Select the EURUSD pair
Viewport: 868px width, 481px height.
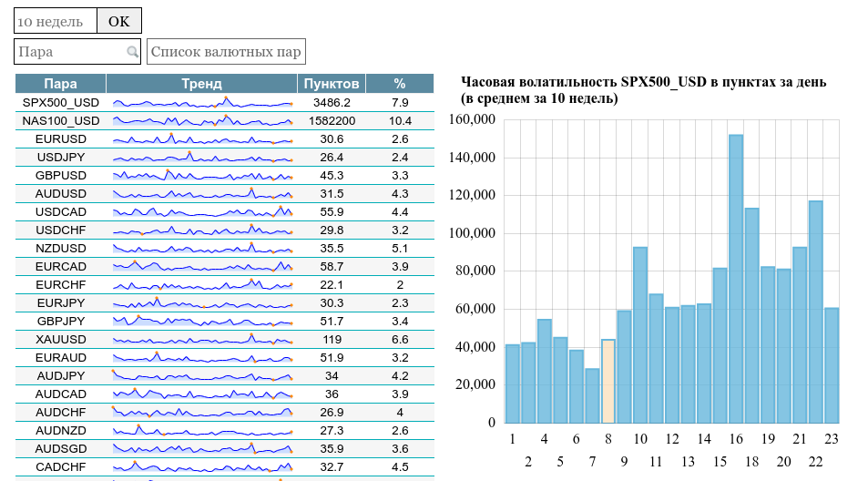61,139
